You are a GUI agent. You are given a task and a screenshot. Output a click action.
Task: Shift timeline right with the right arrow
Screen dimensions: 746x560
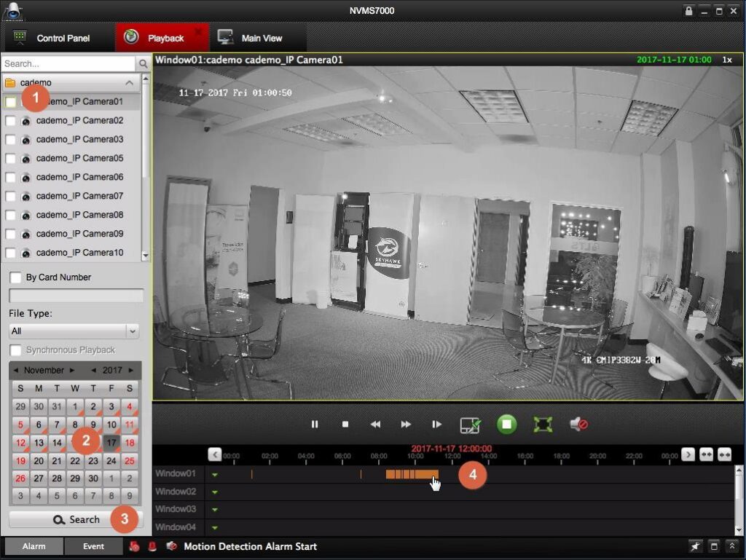pos(688,455)
